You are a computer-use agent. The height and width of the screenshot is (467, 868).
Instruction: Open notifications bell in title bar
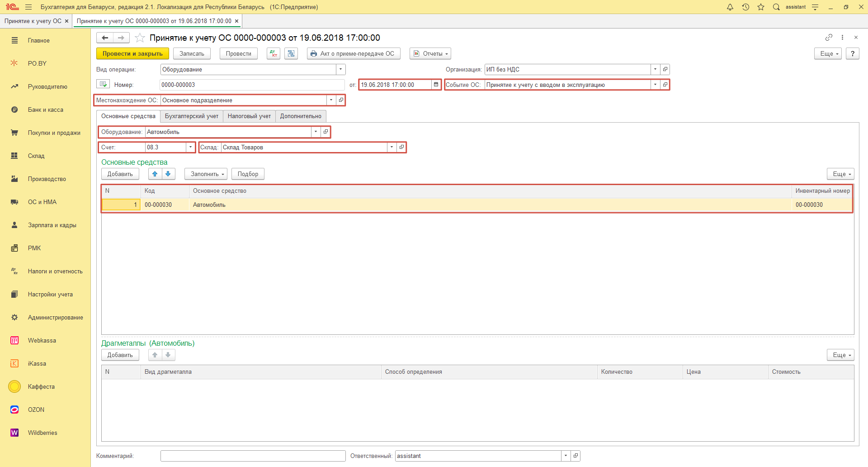730,7
